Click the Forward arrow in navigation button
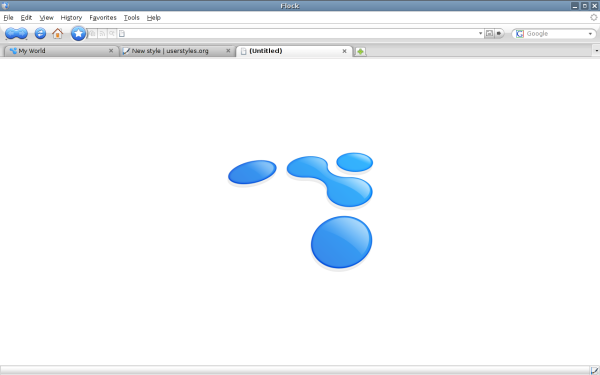This screenshot has width=600, height=375. pyautogui.click(x=22, y=34)
